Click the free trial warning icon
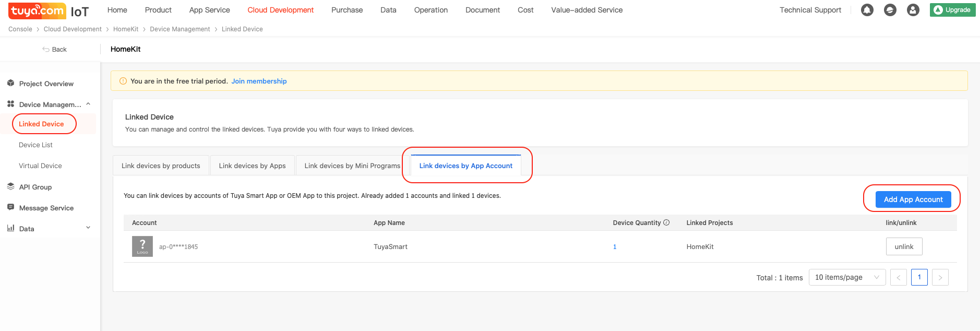 (x=123, y=81)
